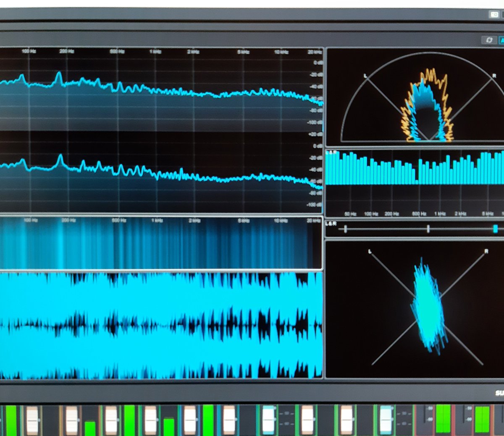Click the cyan handle on the correlation slider
Image resolution: width=504 pixels, height=436 pixels.
(495, 229)
